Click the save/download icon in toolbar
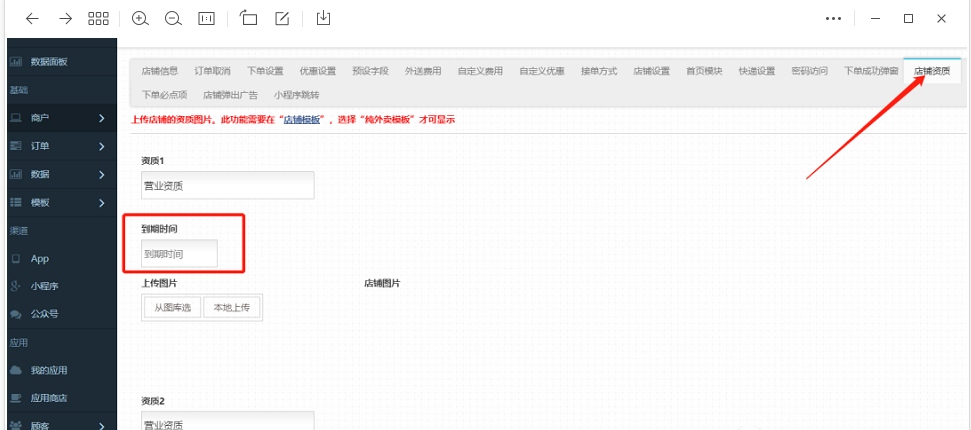 click(x=323, y=18)
